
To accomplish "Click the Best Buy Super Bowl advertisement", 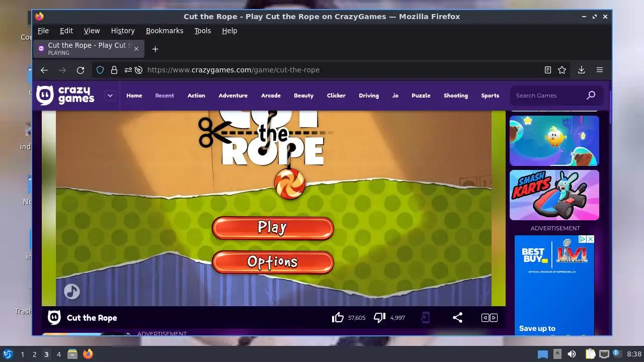I will pyautogui.click(x=554, y=285).
